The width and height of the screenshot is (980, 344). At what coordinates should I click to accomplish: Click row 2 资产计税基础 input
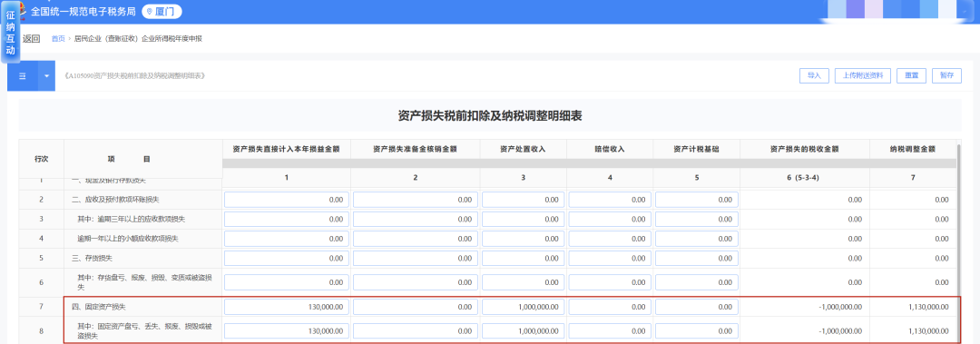coord(697,201)
